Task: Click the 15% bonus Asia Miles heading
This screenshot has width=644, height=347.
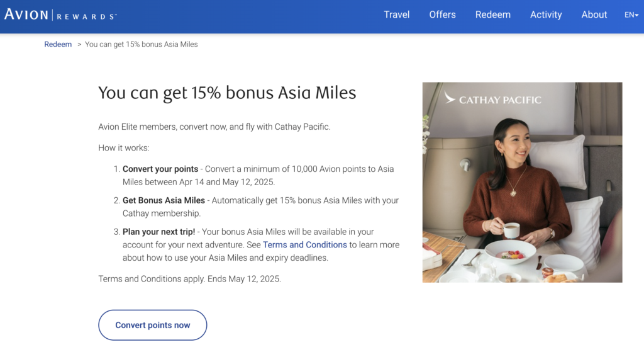Action: (x=227, y=93)
